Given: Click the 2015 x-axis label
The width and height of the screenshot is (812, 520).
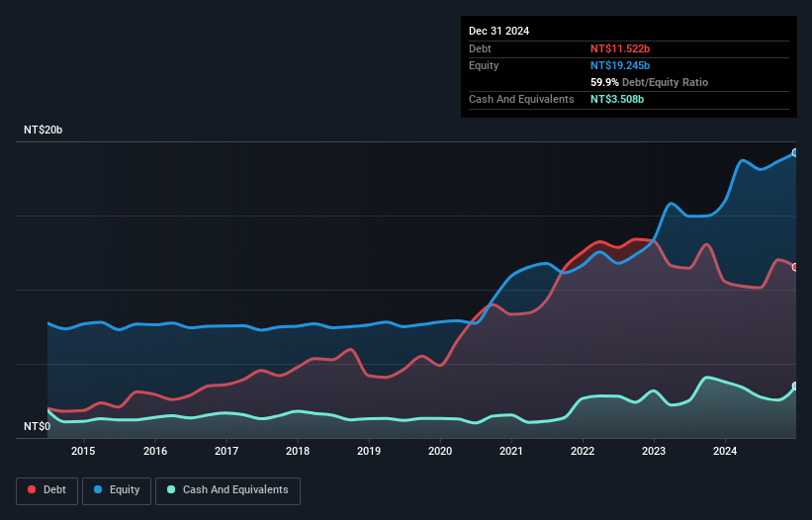Looking at the screenshot, I should tap(83, 451).
